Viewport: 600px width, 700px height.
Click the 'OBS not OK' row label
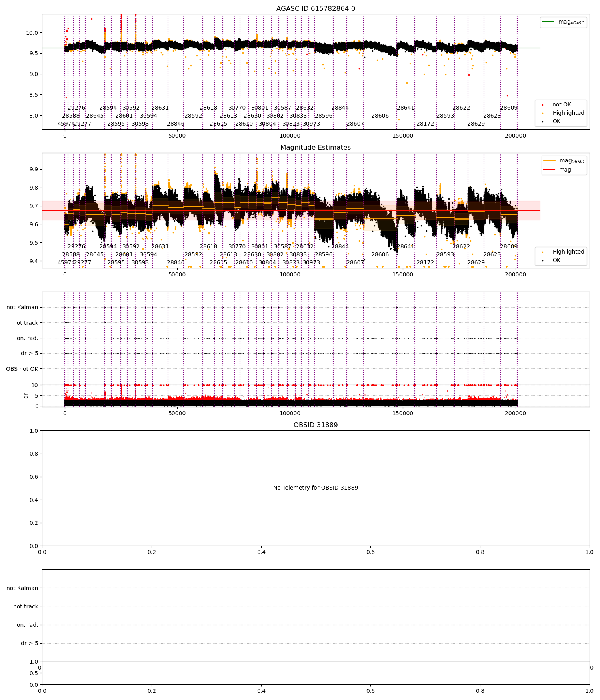click(22, 369)
